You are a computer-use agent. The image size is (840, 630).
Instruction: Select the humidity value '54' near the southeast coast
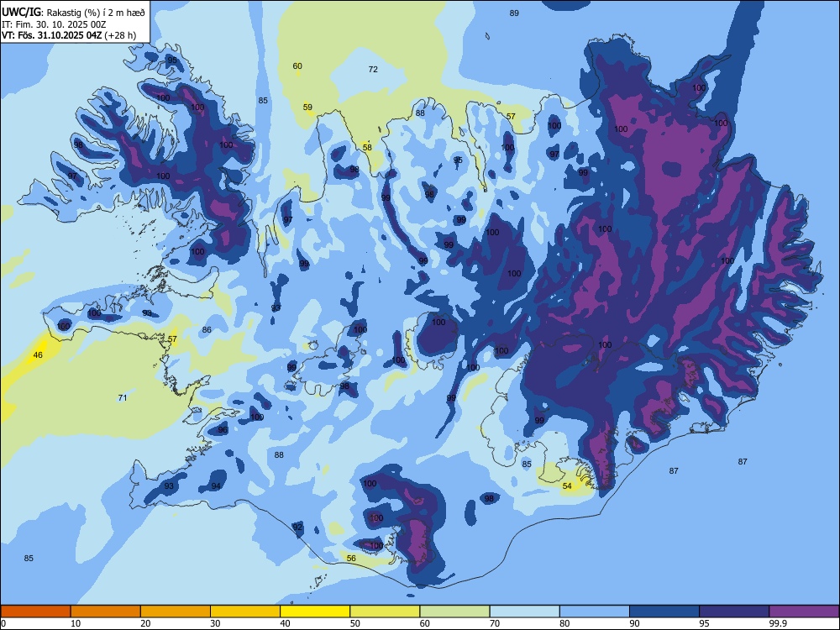[567, 486]
